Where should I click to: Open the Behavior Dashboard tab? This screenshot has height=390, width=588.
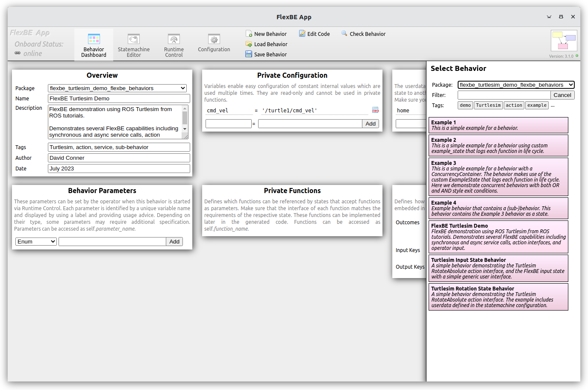pos(94,45)
